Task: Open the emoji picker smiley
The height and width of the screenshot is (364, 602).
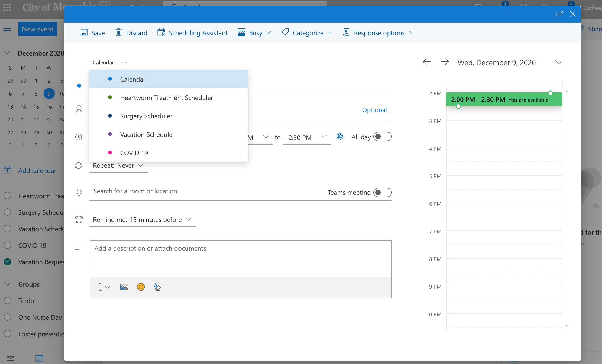Action: pos(141,287)
